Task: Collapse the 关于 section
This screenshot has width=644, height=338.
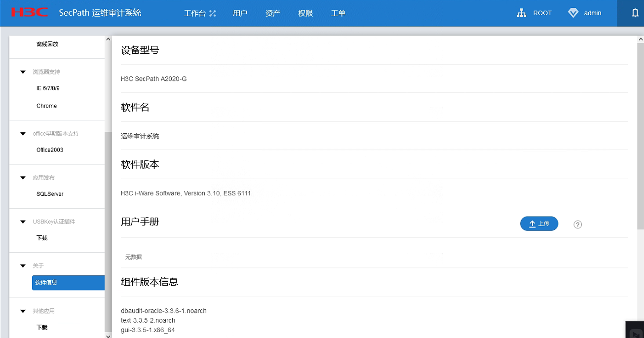Action: pos(23,266)
